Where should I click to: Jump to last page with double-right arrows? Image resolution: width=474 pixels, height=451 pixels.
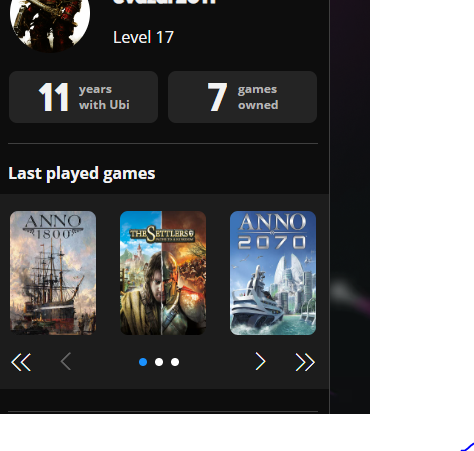(x=305, y=362)
